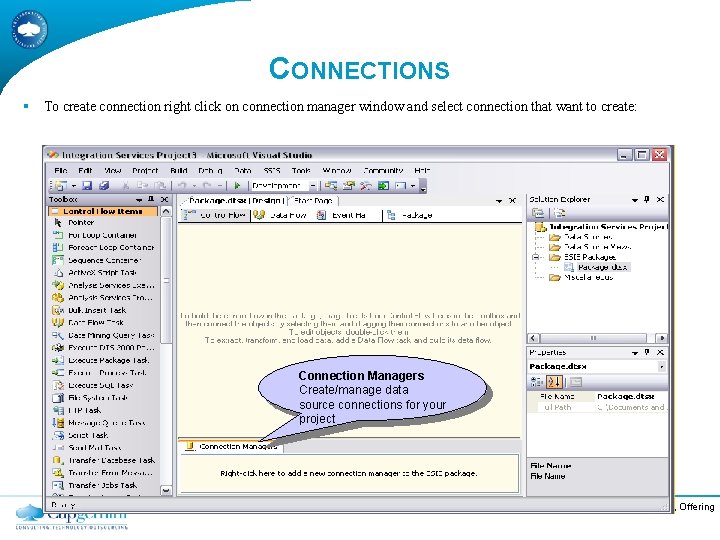The width and height of the screenshot is (720, 540).
Task: Open designer active files dropdown arrow
Action: coord(499,201)
